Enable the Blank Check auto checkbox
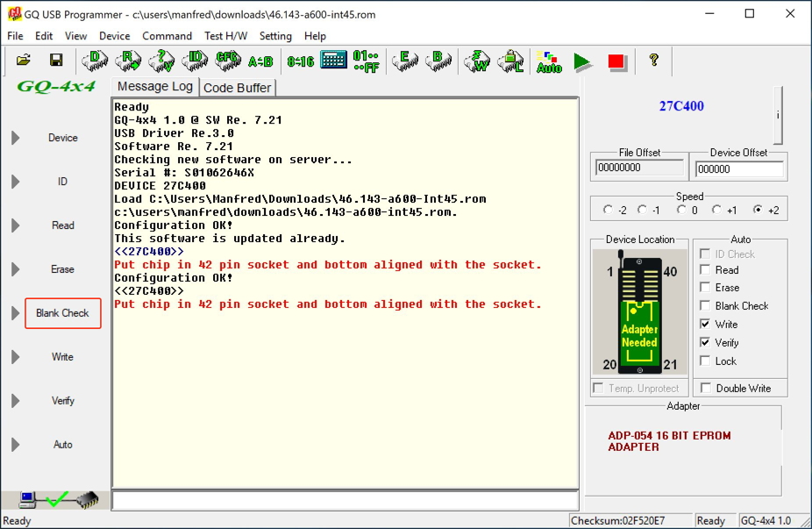The image size is (812, 529). (705, 306)
